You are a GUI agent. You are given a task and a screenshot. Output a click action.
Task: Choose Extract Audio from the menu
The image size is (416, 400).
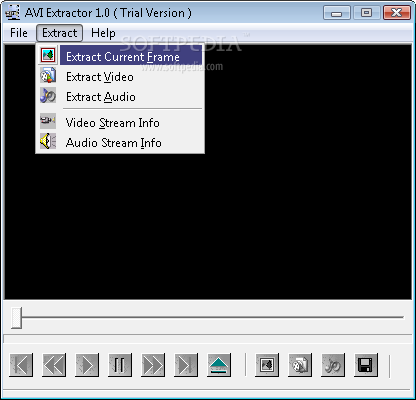[x=120, y=97]
